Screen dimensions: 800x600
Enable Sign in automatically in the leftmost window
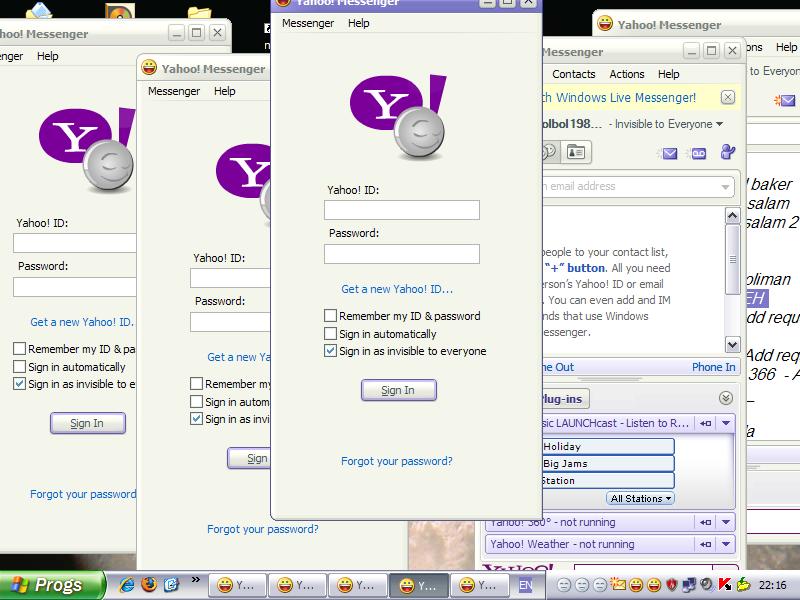click(x=19, y=367)
